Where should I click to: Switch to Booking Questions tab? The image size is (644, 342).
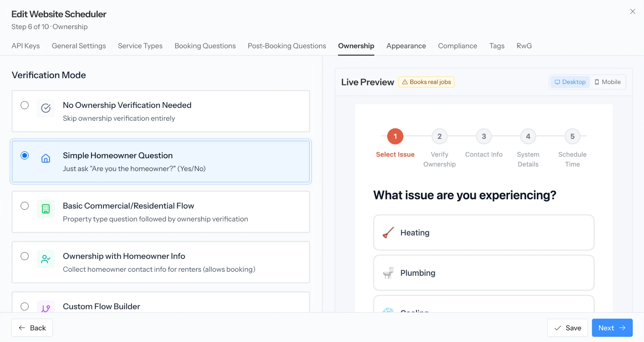pos(205,46)
